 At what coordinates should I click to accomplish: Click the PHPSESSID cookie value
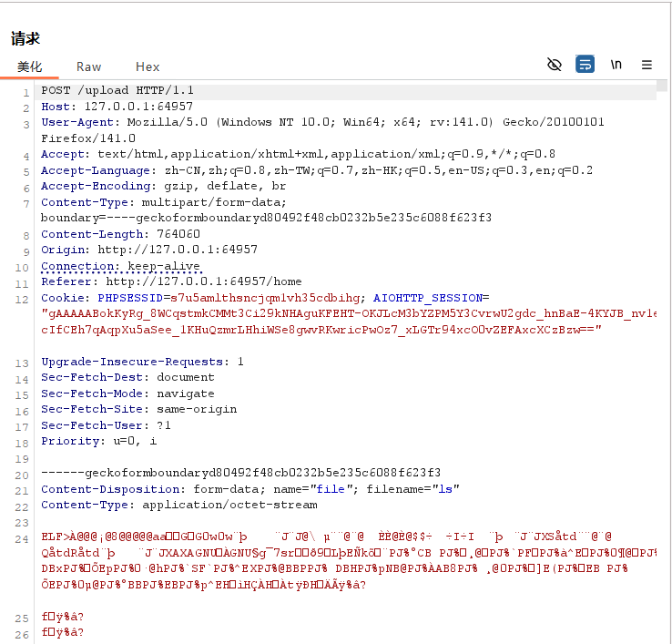click(x=265, y=298)
